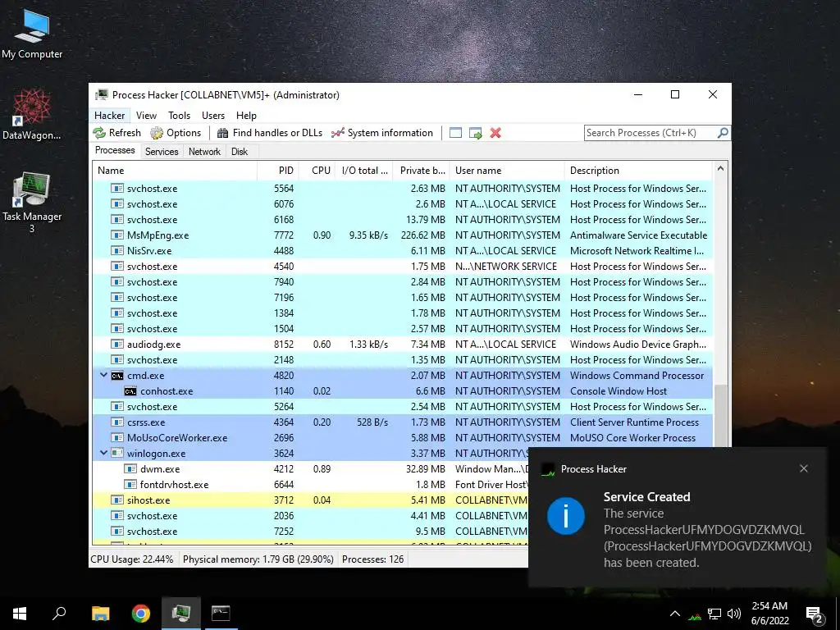This screenshot has width=840, height=630.
Task: Show hidden system tray icons
Action: click(675, 614)
